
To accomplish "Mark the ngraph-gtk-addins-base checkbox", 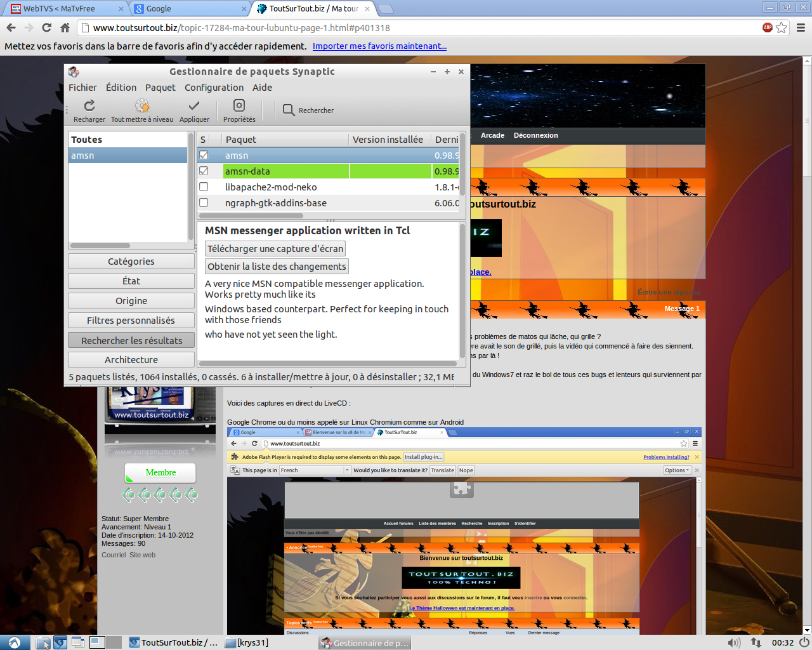I will pos(204,202).
